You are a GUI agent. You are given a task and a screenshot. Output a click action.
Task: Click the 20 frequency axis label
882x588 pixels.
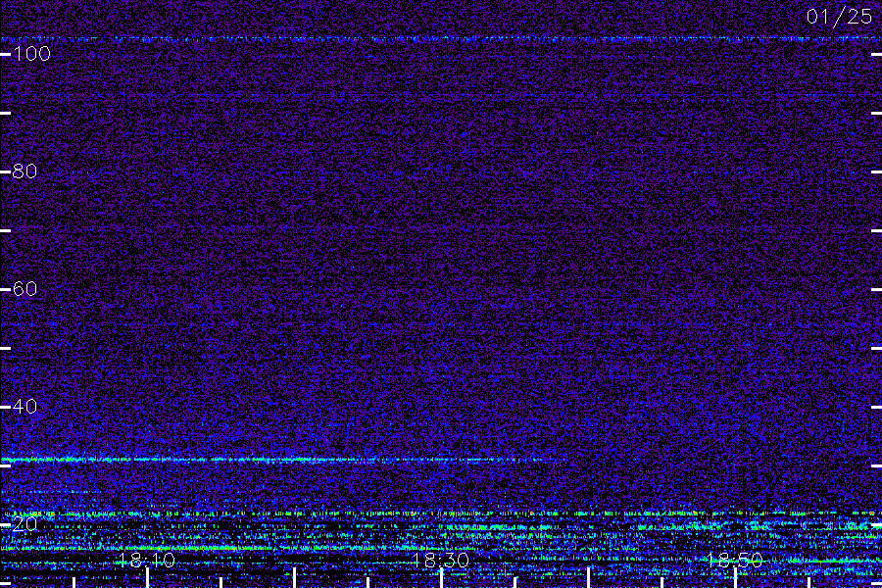pos(24,524)
